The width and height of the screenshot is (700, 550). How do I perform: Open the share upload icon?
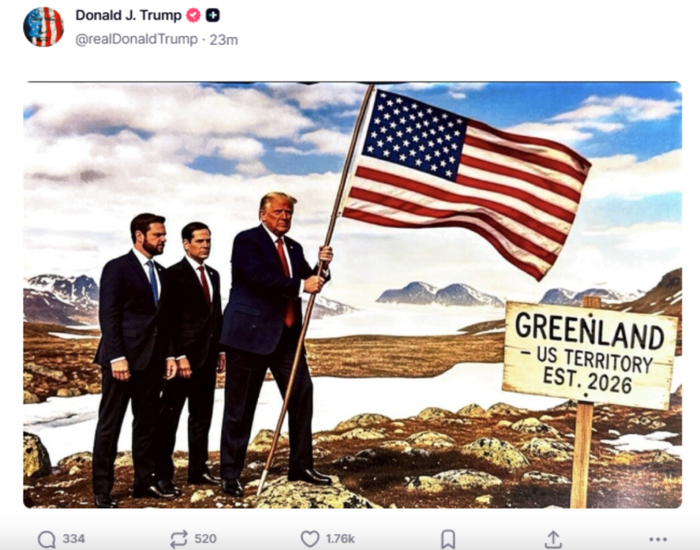tap(553, 538)
